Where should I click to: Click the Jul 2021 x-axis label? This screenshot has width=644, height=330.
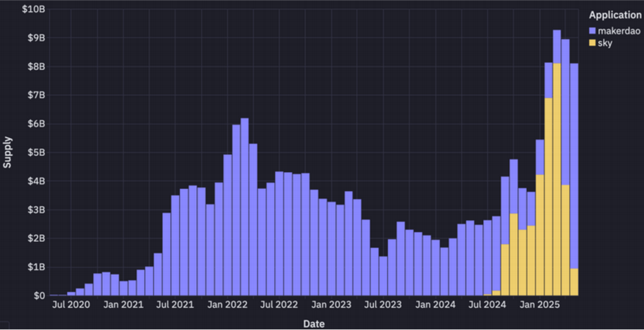tap(176, 305)
